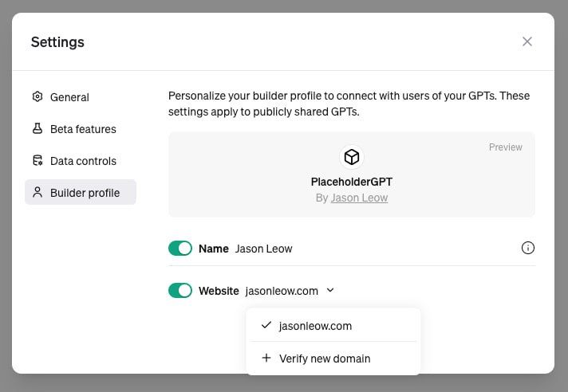Image resolution: width=568 pixels, height=392 pixels.
Task: Click the checkmark next to jasonleow.com
Action: tap(266, 325)
